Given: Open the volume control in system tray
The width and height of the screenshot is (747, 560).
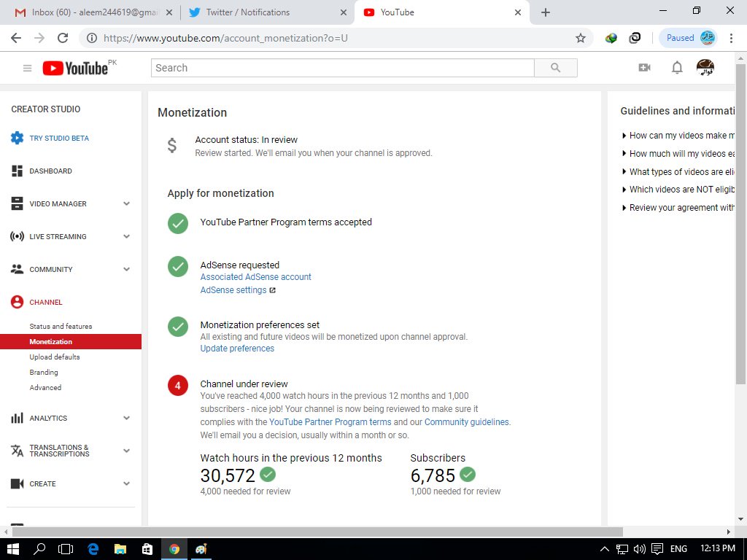Looking at the screenshot, I should pyautogui.click(x=639, y=549).
